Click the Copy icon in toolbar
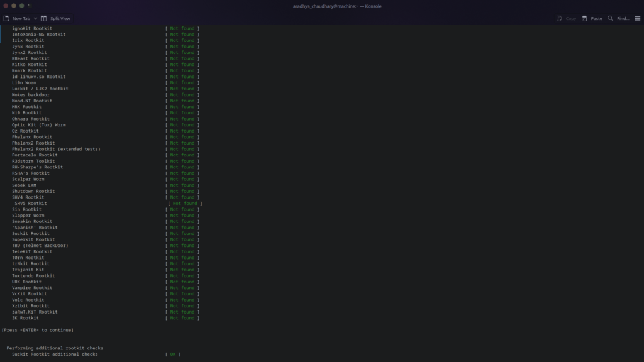 click(559, 18)
